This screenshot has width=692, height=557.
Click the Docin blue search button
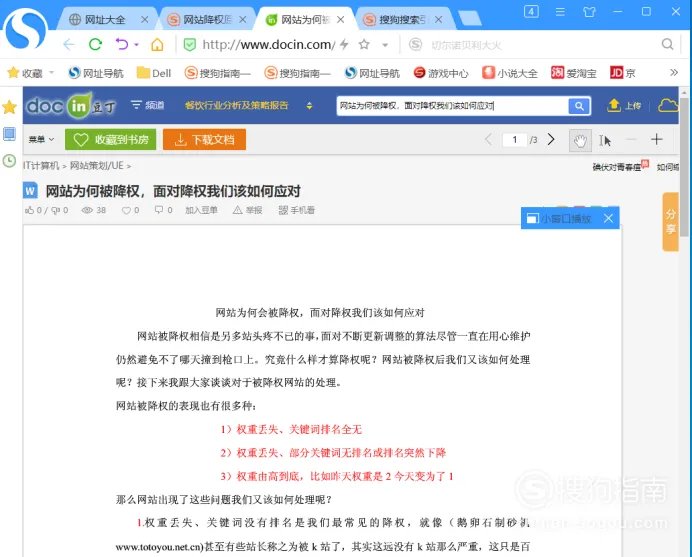point(579,106)
